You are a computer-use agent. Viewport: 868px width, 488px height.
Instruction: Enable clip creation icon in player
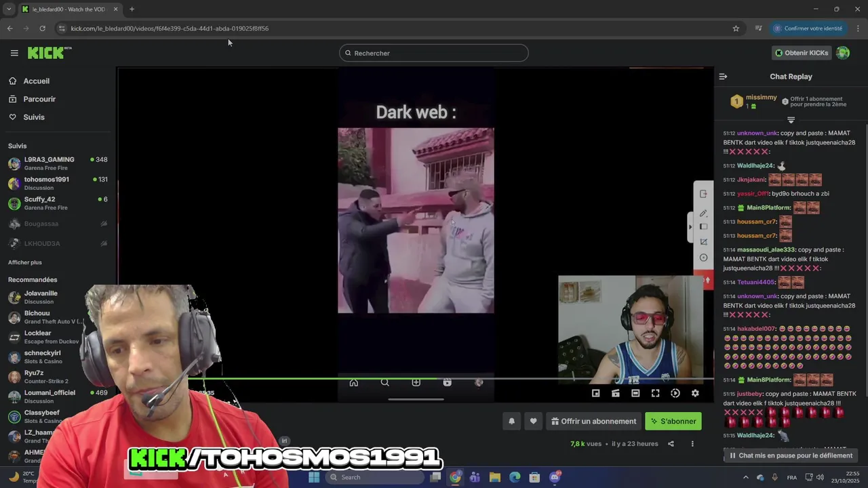(616, 393)
